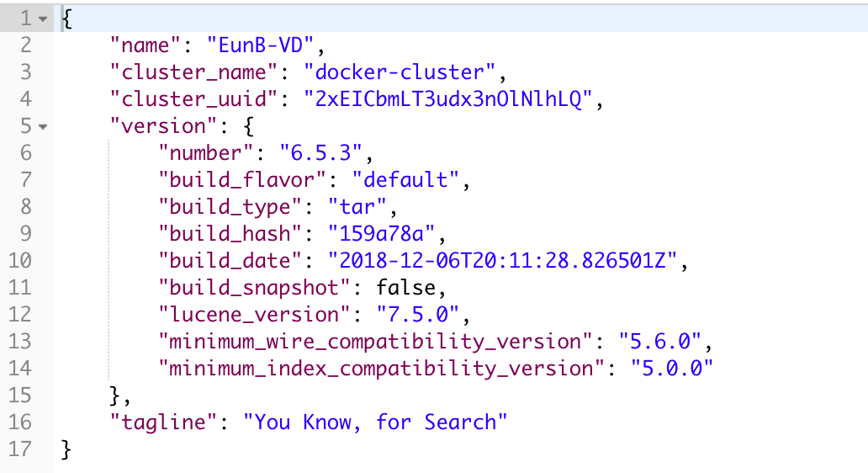The image size is (868, 473).
Task: Click line number 17 in the gutter
Action: click(x=19, y=449)
